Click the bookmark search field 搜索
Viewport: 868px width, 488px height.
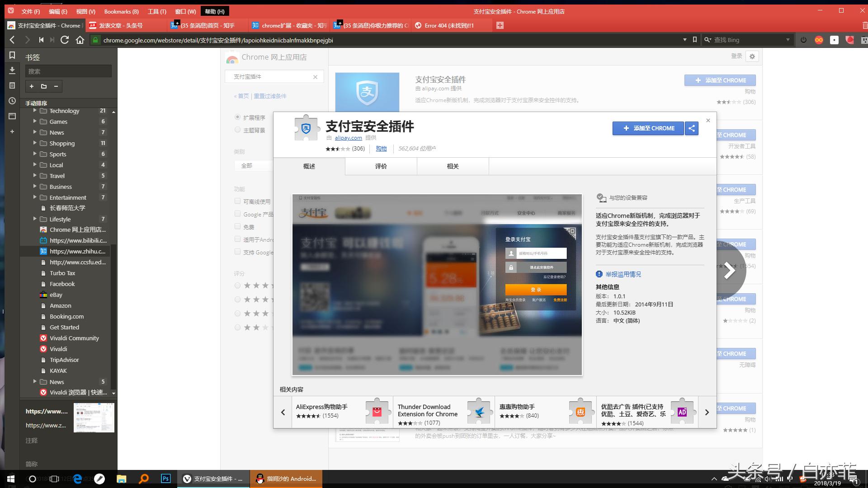[68, 71]
